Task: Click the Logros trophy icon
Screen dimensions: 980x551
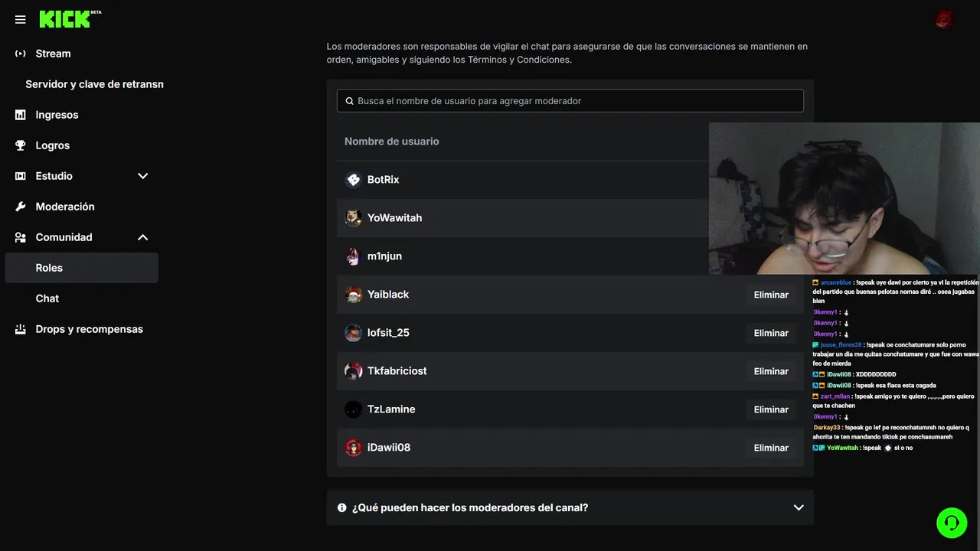Action: [21, 145]
